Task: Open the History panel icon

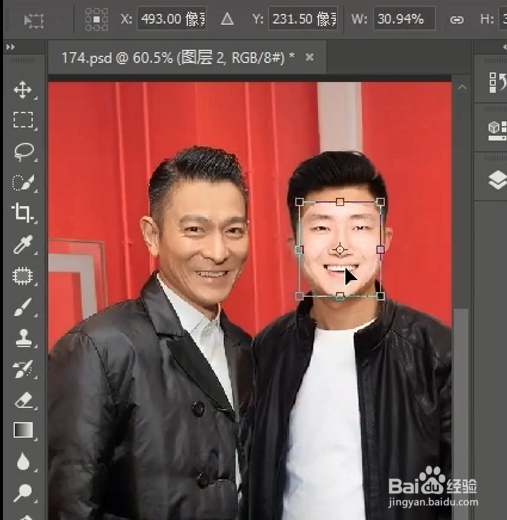Action: (x=498, y=82)
